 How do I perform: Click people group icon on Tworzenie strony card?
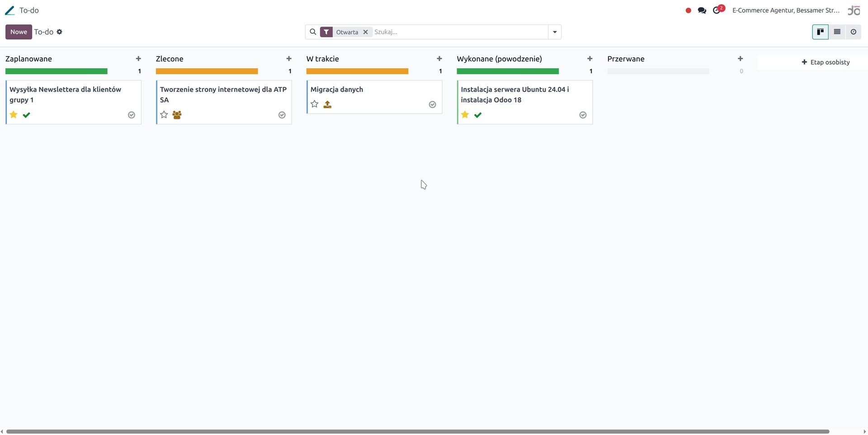(x=177, y=115)
